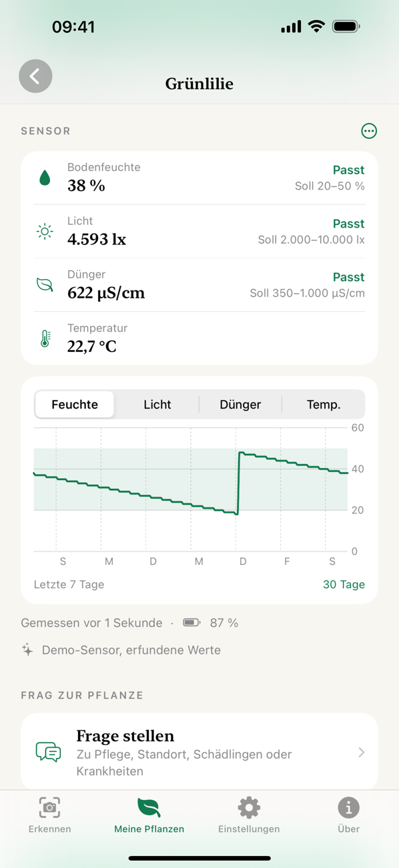
Task: Tap the Soll 2.000–10.000 lx text
Action: pyautogui.click(x=312, y=240)
